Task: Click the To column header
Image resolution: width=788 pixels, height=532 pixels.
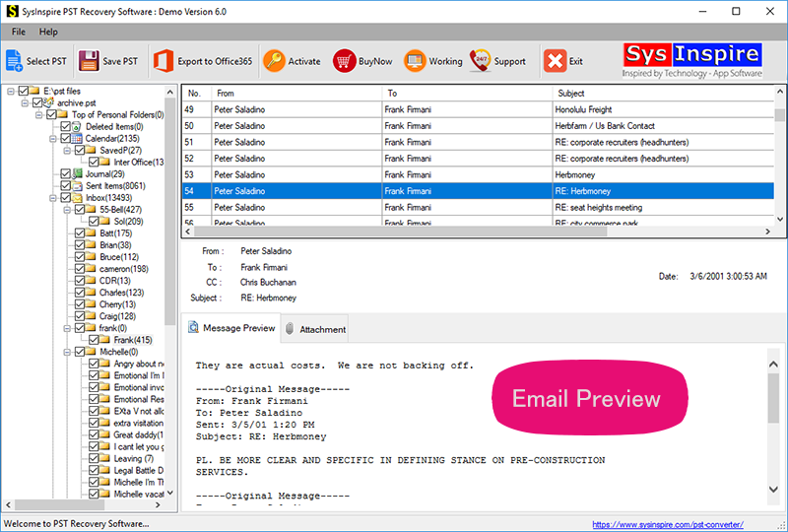Action: pyautogui.click(x=467, y=93)
